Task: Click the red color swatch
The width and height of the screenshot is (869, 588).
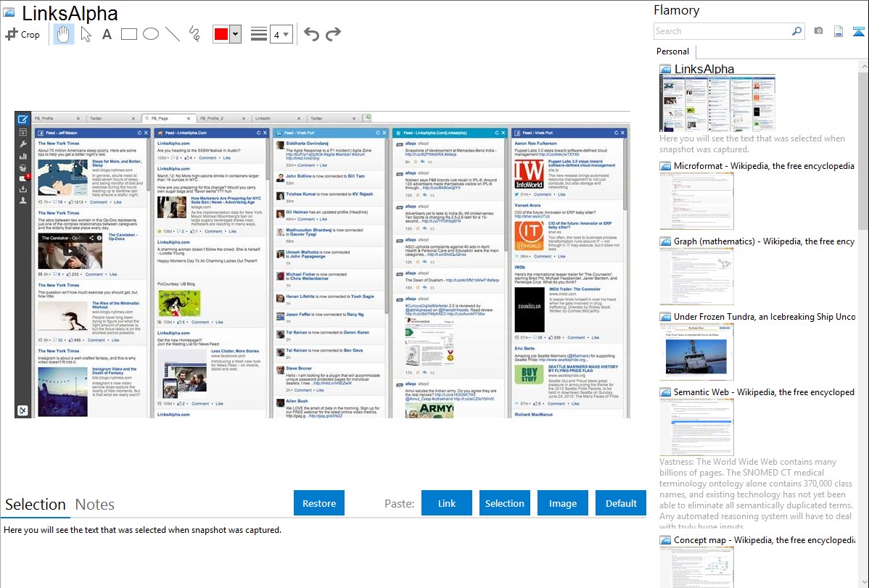Action: point(221,34)
